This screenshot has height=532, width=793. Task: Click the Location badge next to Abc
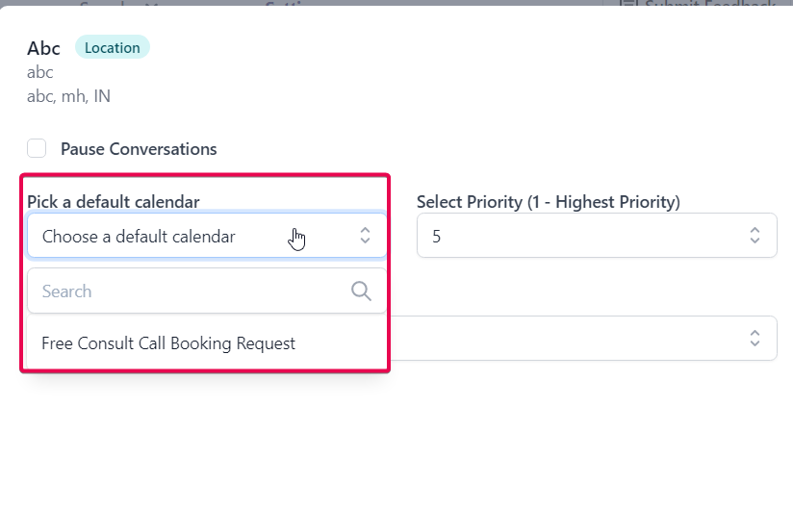pyautogui.click(x=113, y=47)
